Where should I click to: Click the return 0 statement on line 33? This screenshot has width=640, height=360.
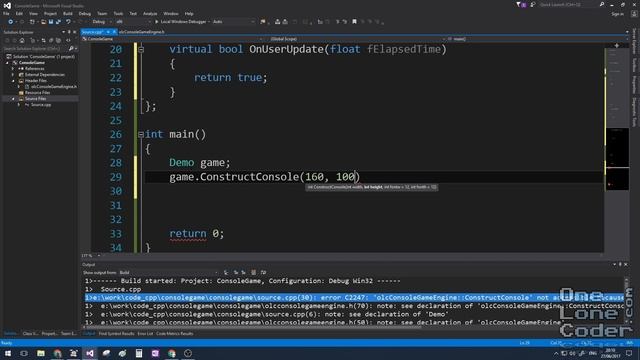pyautogui.click(x=197, y=233)
